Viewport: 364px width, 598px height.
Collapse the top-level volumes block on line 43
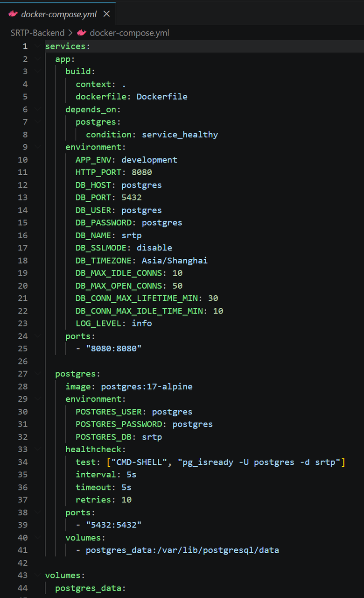pyautogui.click(x=37, y=575)
